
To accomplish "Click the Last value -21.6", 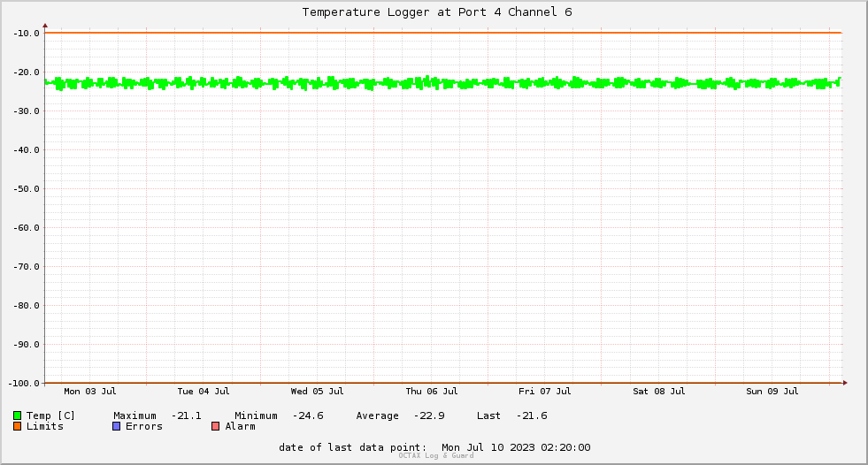I will 532,415.
